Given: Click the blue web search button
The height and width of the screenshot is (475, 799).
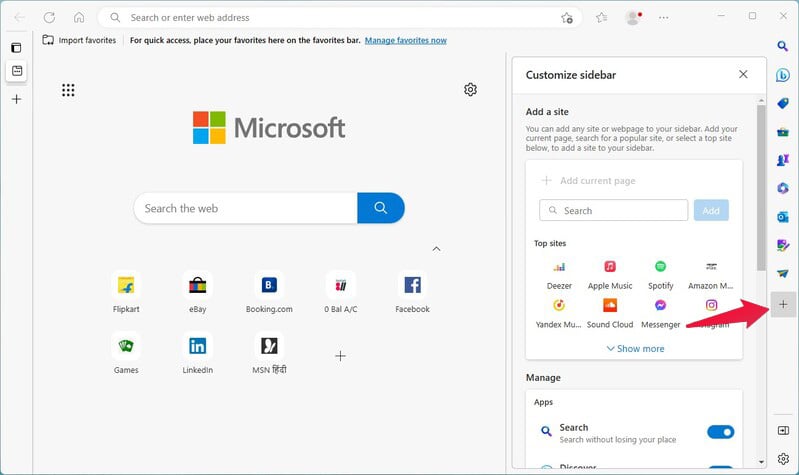Looking at the screenshot, I should (x=381, y=208).
